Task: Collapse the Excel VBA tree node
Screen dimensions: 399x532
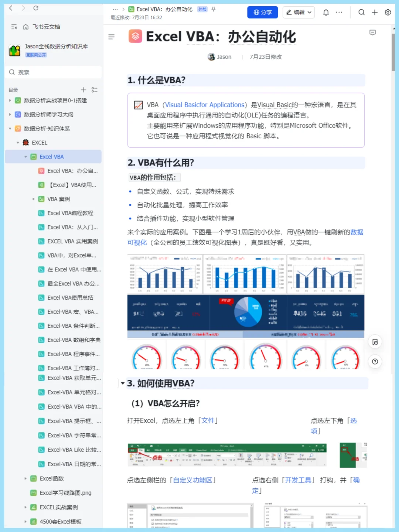Action: point(25,157)
